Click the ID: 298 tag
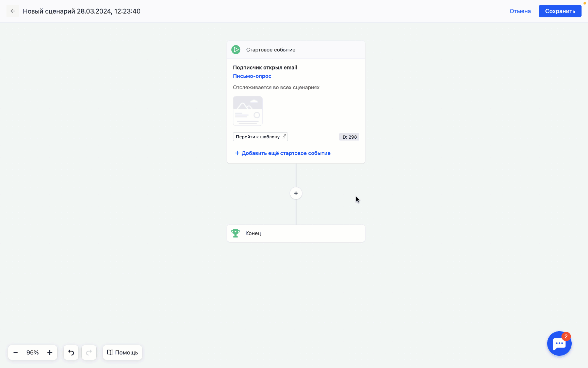 tap(349, 137)
